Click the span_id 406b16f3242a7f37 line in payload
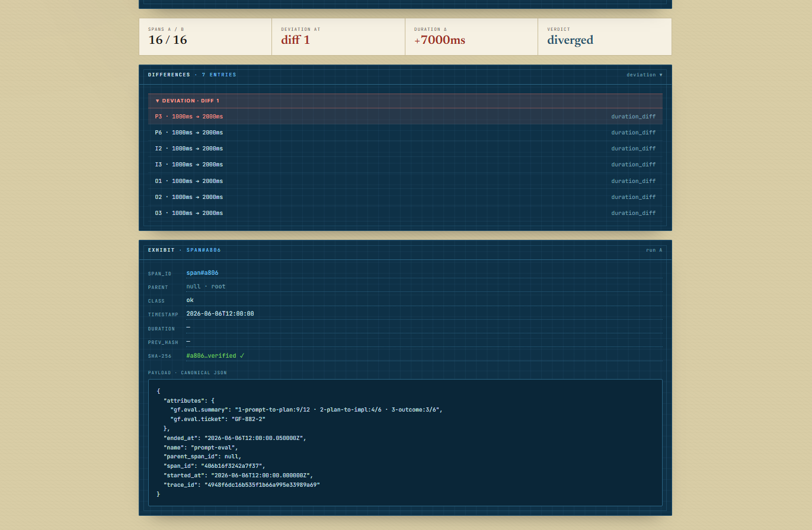 point(215,466)
